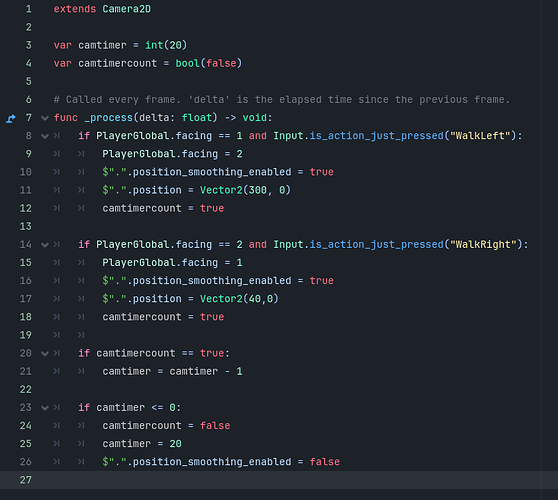
Task: Click 'PlayerGlobal.facing = 2' on line 9
Action: point(172,154)
